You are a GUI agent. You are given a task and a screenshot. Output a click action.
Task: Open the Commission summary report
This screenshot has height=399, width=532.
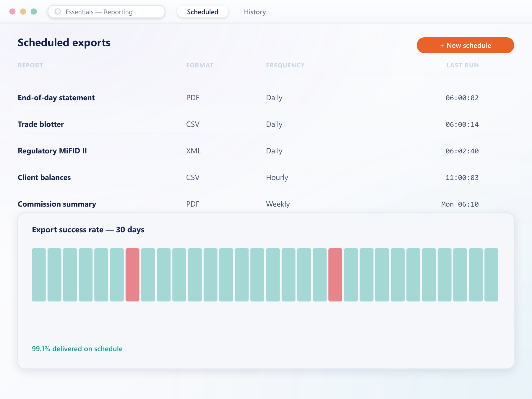(x=57, y=204)
